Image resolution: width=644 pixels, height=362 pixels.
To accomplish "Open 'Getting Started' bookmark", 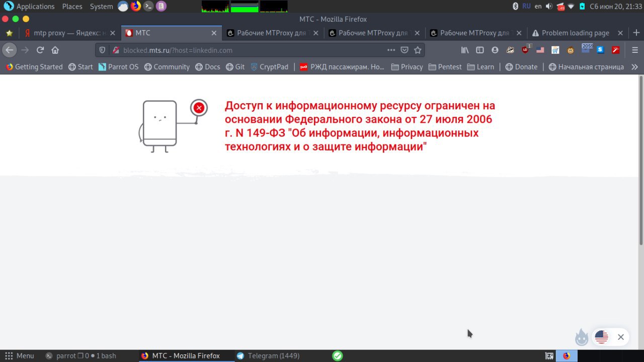I will [x=34, y=66].
